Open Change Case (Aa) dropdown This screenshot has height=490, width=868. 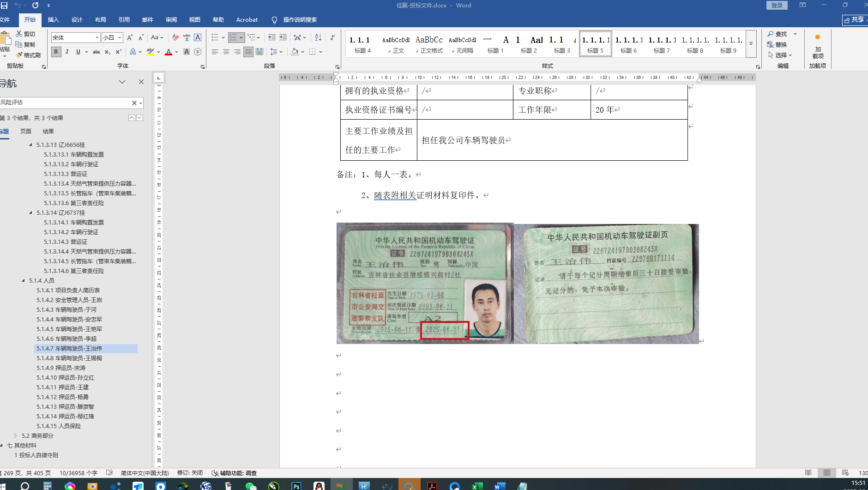157,37
